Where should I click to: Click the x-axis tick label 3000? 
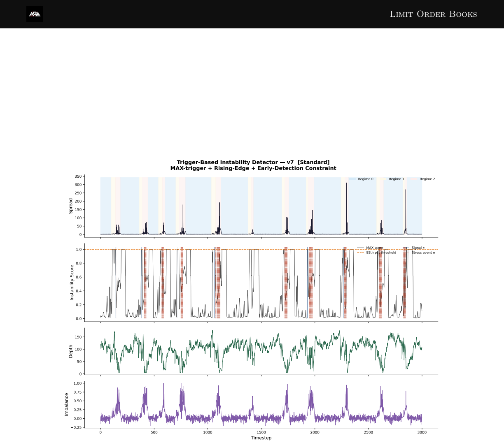pos(422,432)
